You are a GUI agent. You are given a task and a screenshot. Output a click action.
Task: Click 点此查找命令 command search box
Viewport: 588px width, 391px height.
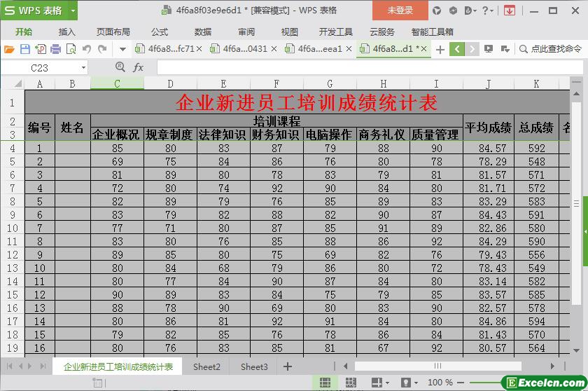tap(554, 49)
